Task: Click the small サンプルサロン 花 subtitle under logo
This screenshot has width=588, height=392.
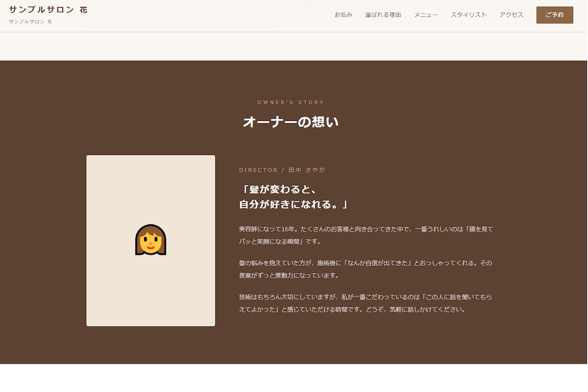Action: (30, 22)
